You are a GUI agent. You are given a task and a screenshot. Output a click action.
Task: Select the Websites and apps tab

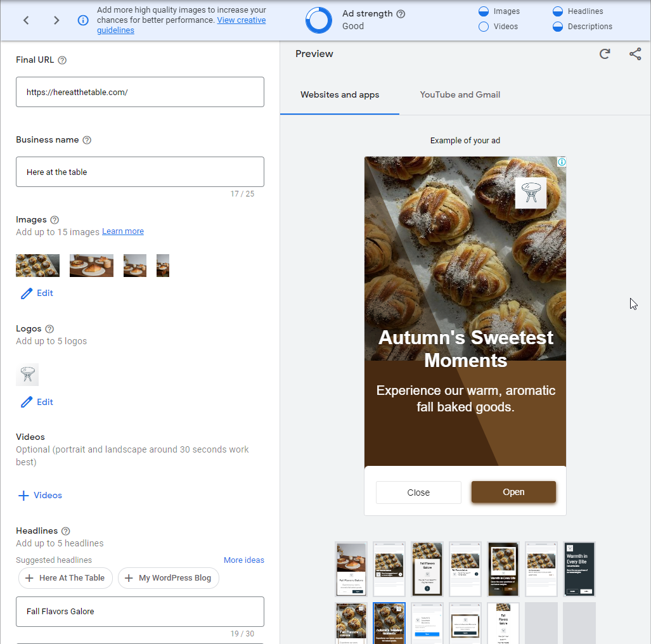point(340,94)
